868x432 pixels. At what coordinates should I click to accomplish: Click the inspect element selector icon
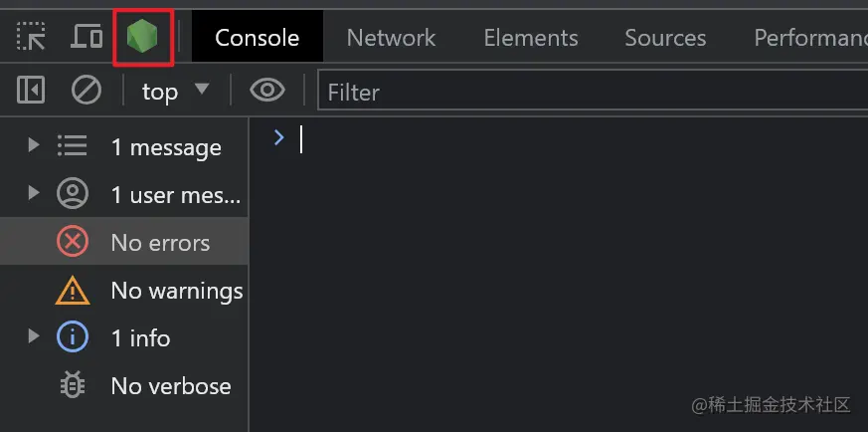32,38
